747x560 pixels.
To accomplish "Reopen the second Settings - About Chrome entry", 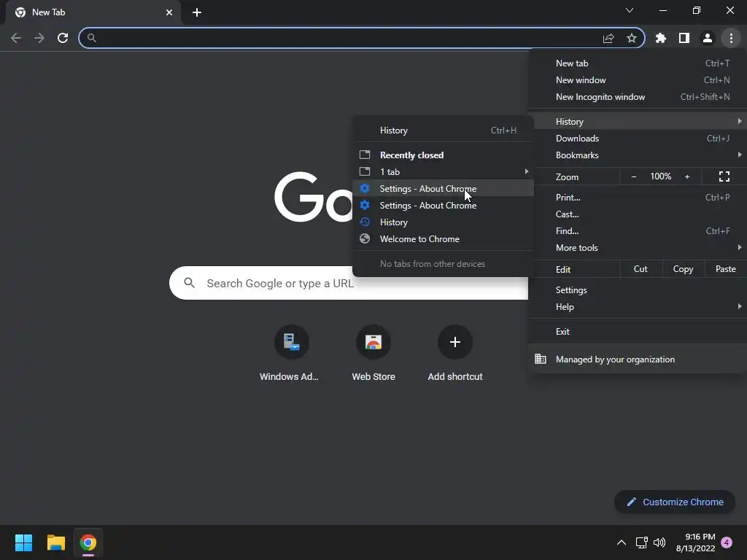I will coord(443,205).
